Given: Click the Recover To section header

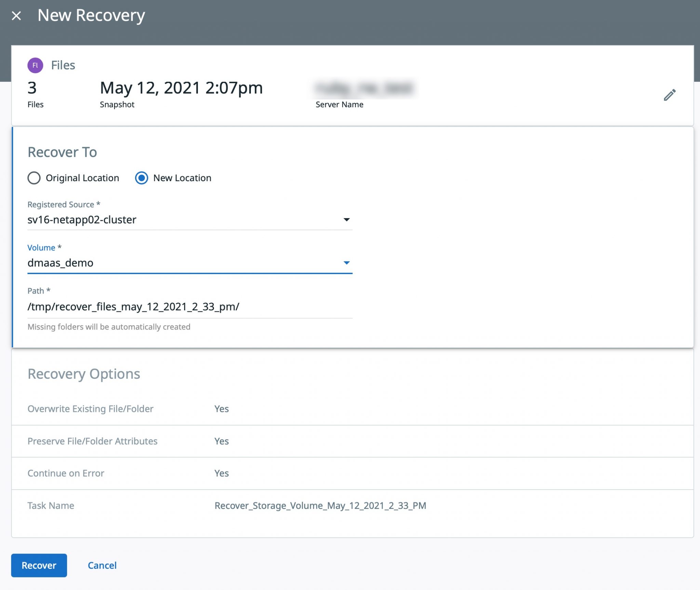Looking at the screenshot, I should click(x=62, y=152).
